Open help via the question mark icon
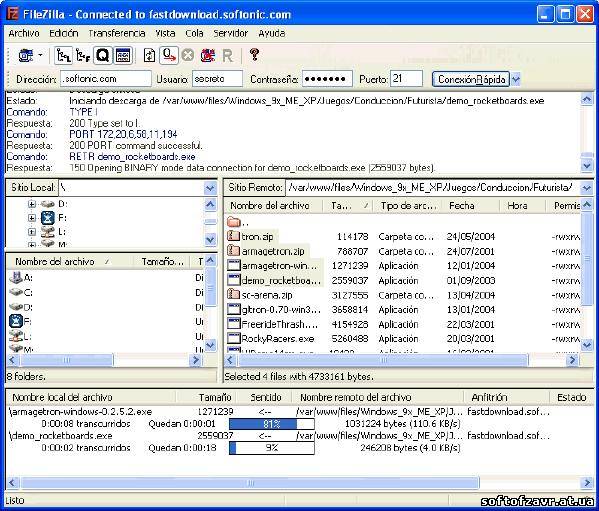Image resolution: width=599 pixels, height=511 pixels. point(254,55)
